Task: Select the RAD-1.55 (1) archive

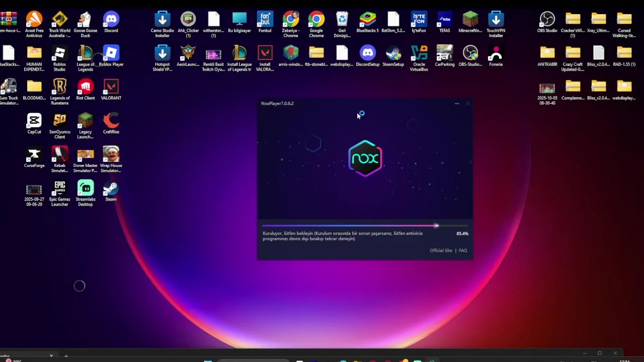Action: click(624, 56)
